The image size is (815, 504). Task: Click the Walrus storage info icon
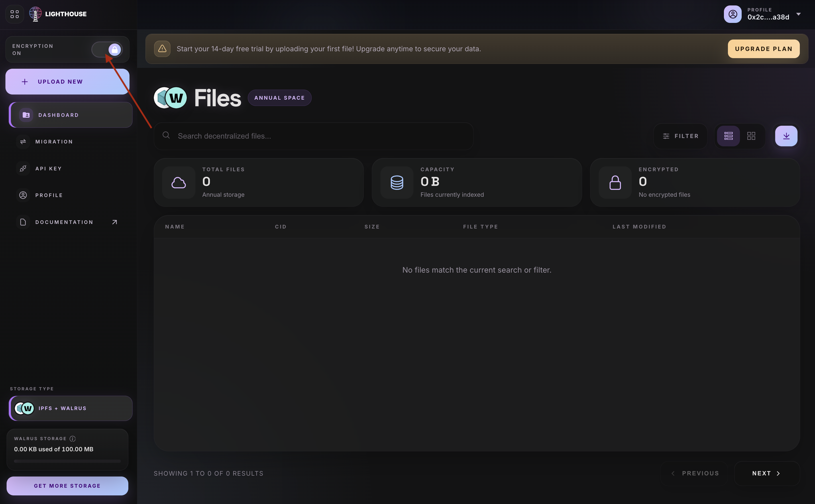click(x=73, y=439)
